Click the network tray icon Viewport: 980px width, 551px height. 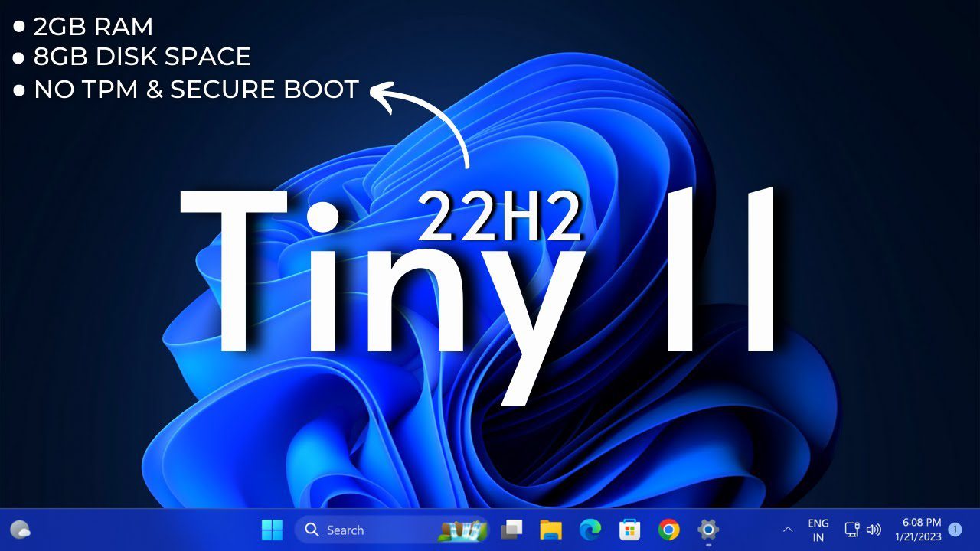tap(852, 529)
